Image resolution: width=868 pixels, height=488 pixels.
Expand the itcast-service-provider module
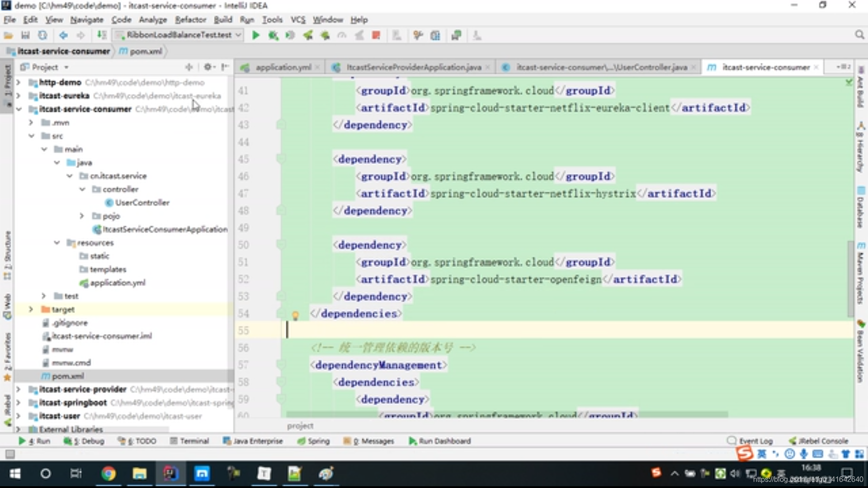[x=19, y=389]
